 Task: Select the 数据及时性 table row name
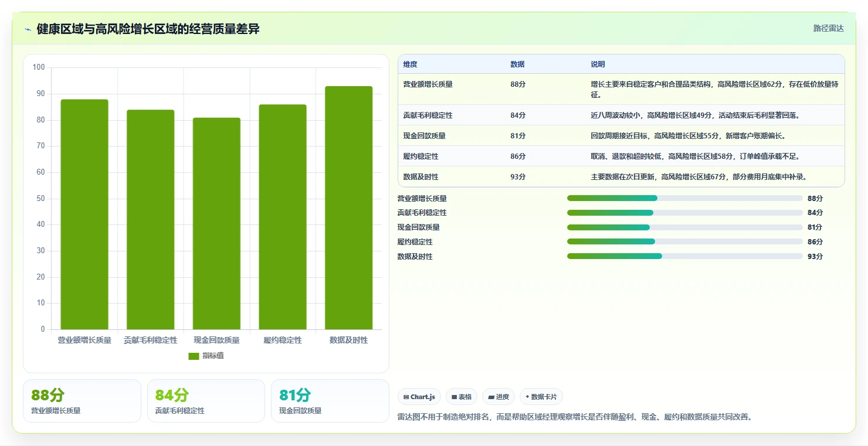point(421,177)
